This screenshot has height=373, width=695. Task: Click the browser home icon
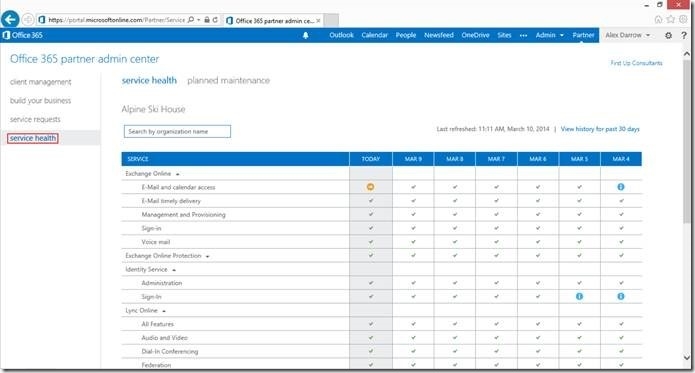[658, 19]
